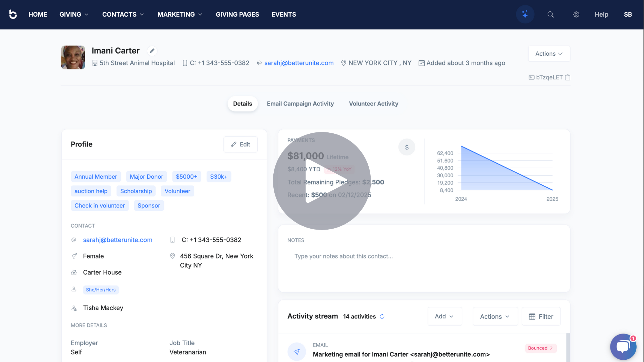Expand the GIVING menu

pyautogui.click(x=74, y=14)
